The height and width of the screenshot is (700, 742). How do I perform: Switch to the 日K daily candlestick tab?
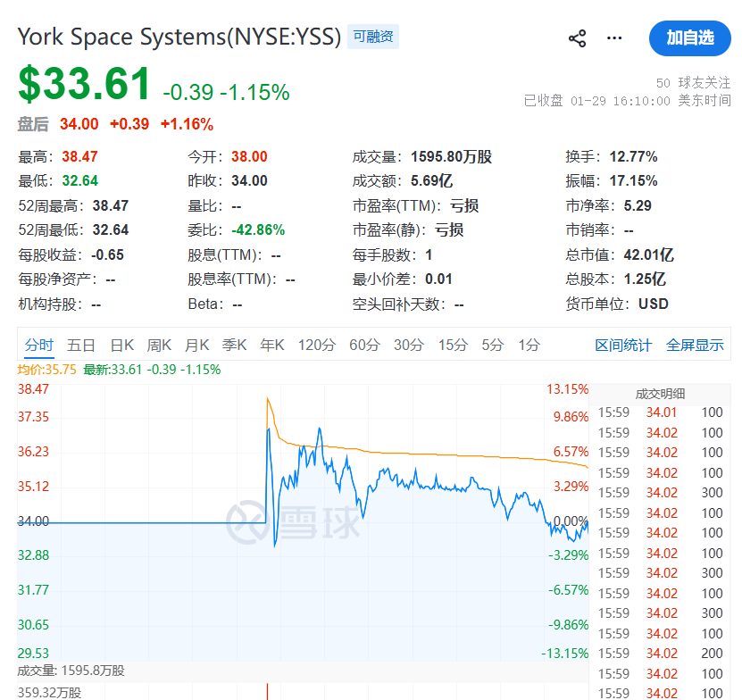(122, 345)
